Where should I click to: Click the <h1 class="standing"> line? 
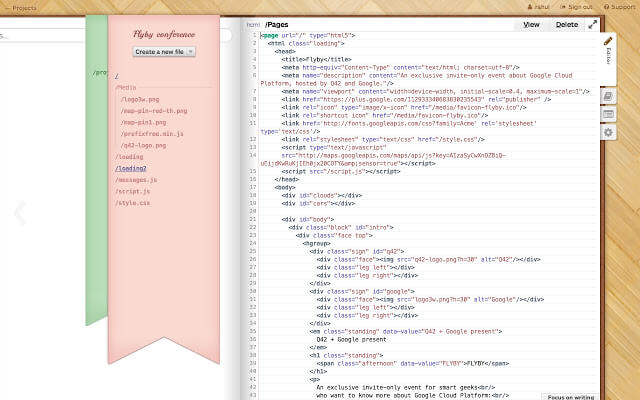(346, 356)
